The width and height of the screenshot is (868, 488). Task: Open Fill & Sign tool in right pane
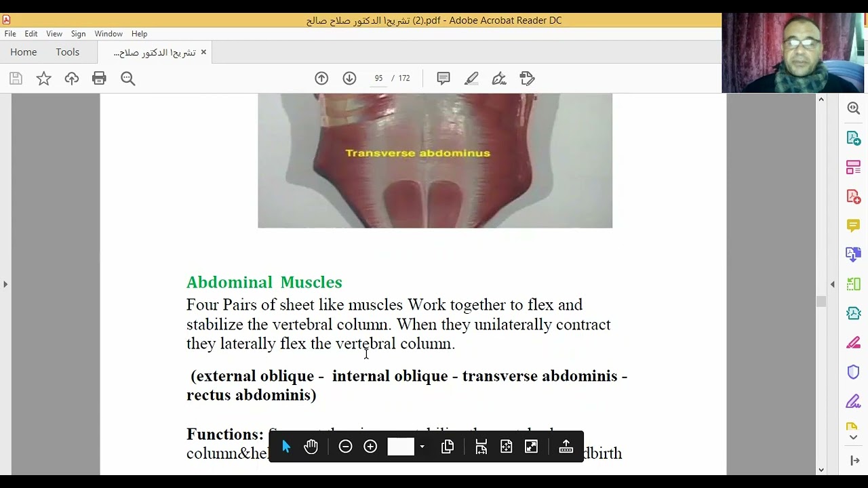coord(854,401)
